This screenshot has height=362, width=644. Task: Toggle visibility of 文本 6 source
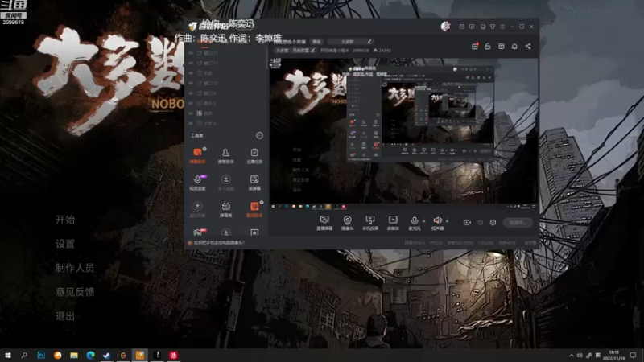pyautogui.click(x=191, y=124)
